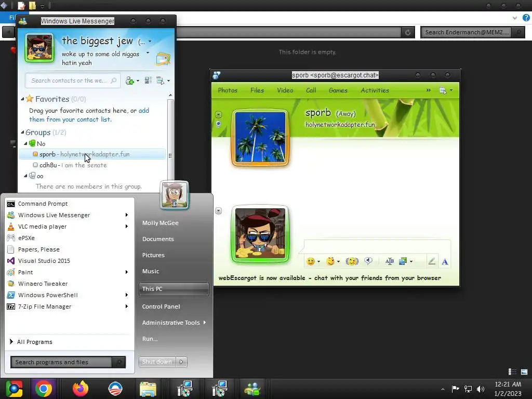
Task: Open the personal message dropdown arrow
Action: [x=148, y=53]
